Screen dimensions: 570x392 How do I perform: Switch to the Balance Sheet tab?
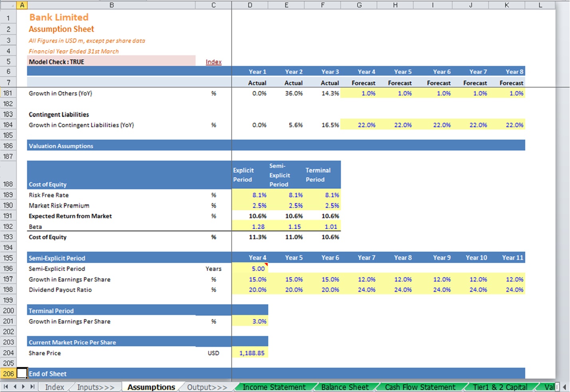(x=345, y=387)
